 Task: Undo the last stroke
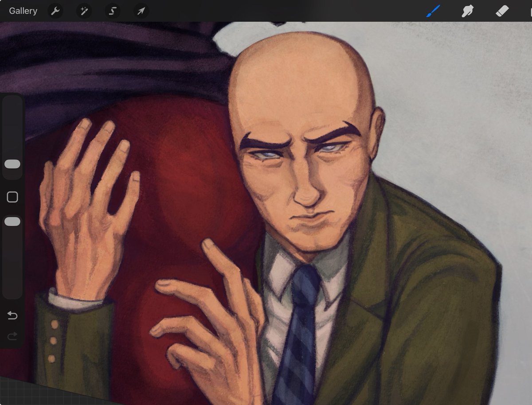click(12, 315)
